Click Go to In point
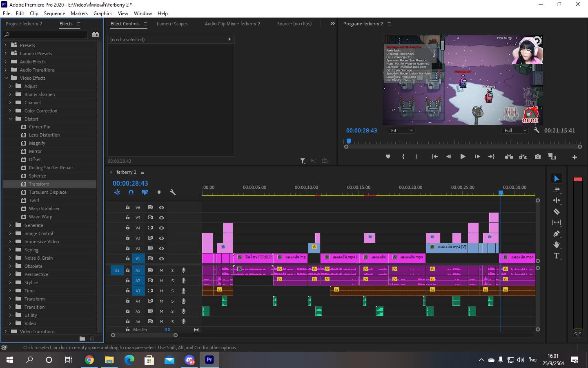 [435, 157]
